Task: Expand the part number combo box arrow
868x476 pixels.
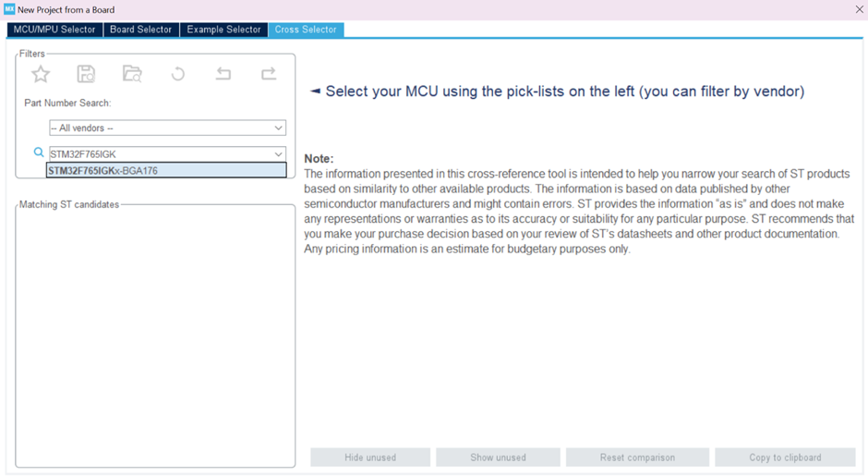Action: point(278,154)
